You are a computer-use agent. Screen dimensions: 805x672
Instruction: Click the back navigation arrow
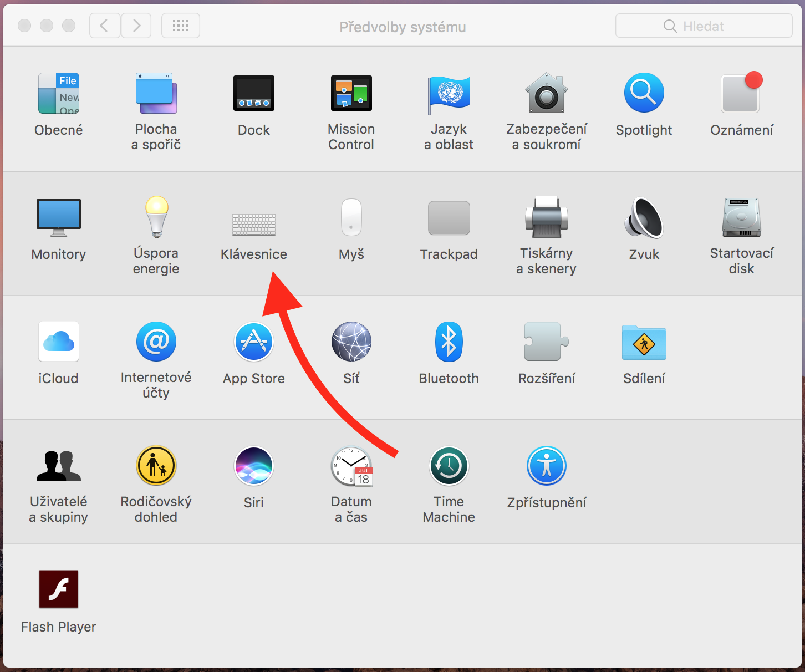[105, 26]
